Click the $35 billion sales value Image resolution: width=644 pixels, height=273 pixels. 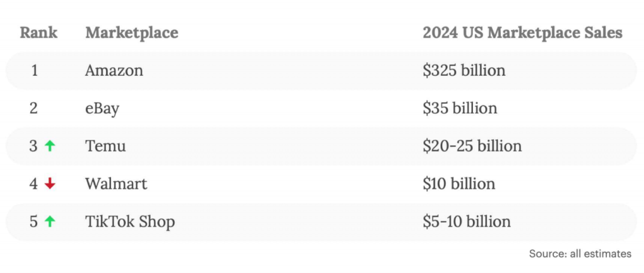[460, 108]
